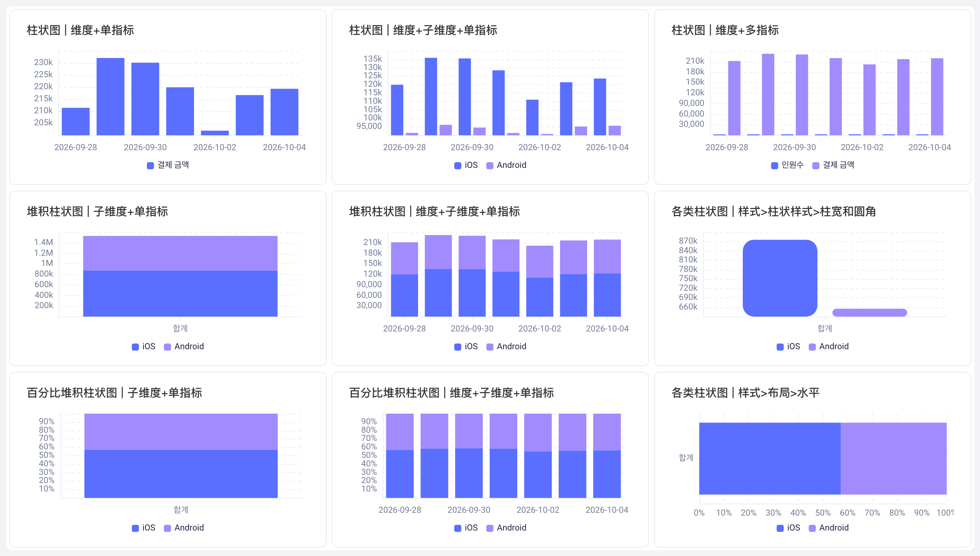Toggle iOS legend in 百分比堆积柱状图 子维度+单指标 chart
980x556 pixels.
tap(143, 528)
